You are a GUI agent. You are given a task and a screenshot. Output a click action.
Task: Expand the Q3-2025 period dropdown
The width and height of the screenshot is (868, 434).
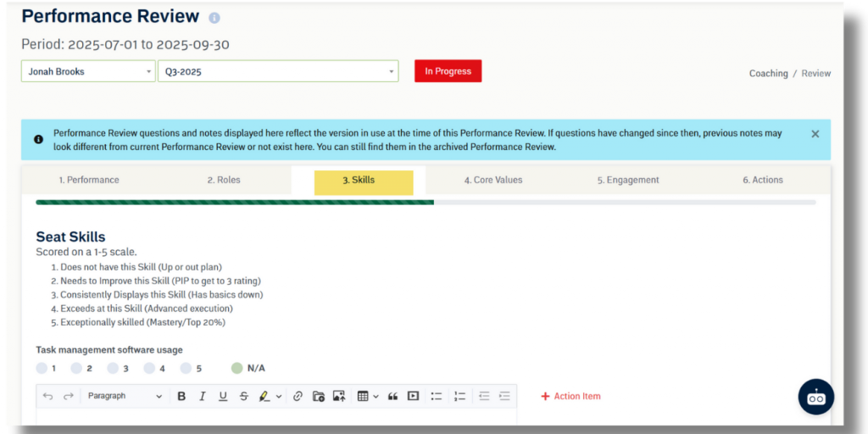tap(277, 72)
